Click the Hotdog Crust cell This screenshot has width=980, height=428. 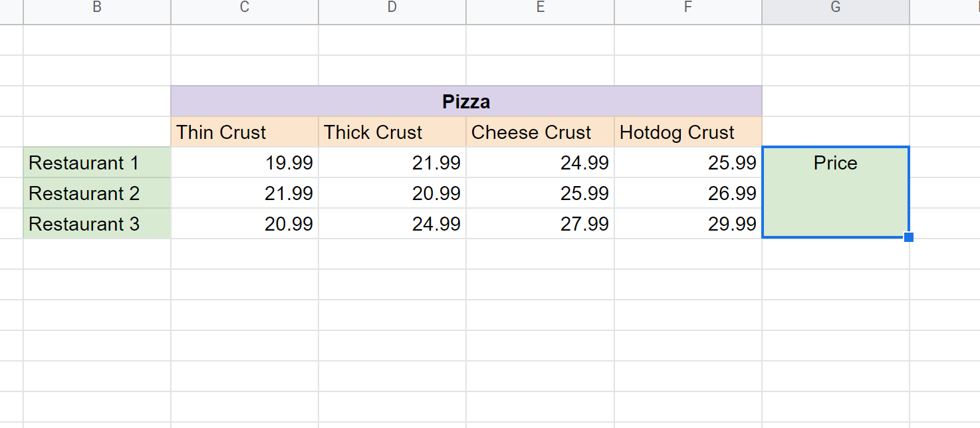688,132
